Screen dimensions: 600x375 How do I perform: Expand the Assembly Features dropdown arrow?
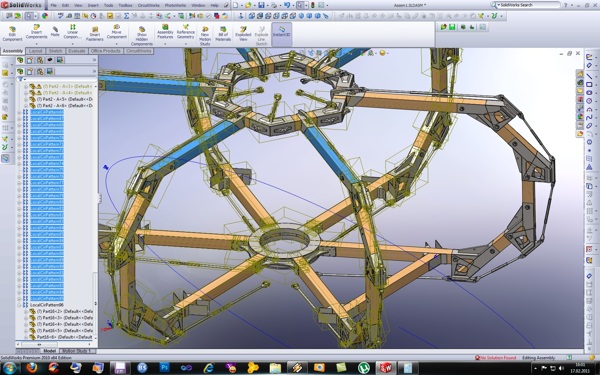tap(165, 43)
